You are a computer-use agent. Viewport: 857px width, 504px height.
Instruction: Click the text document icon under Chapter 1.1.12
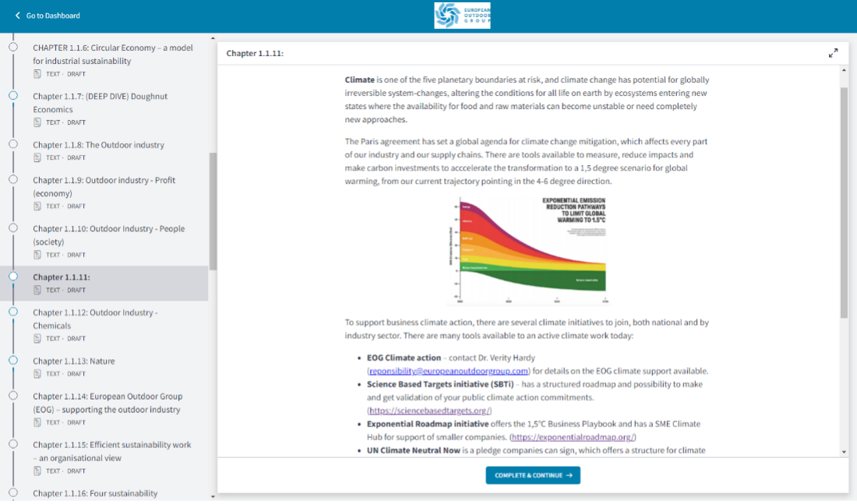tap(37, 338)
